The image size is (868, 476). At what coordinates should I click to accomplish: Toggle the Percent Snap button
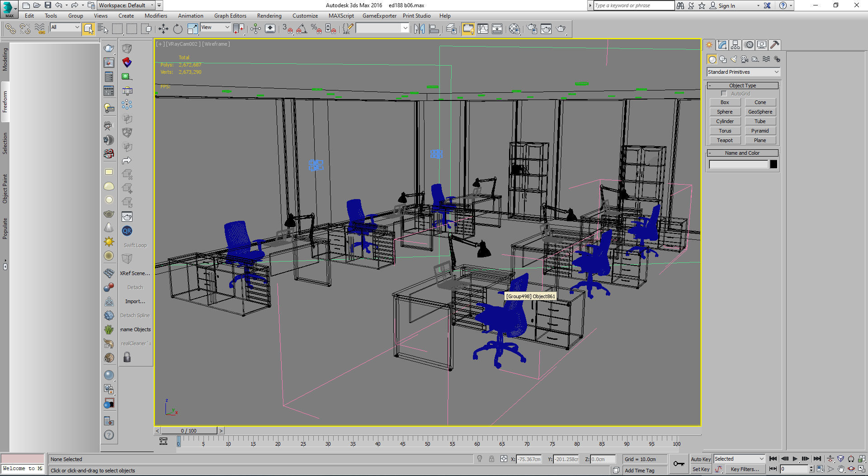pyautogui.click(x=316, y=29)
